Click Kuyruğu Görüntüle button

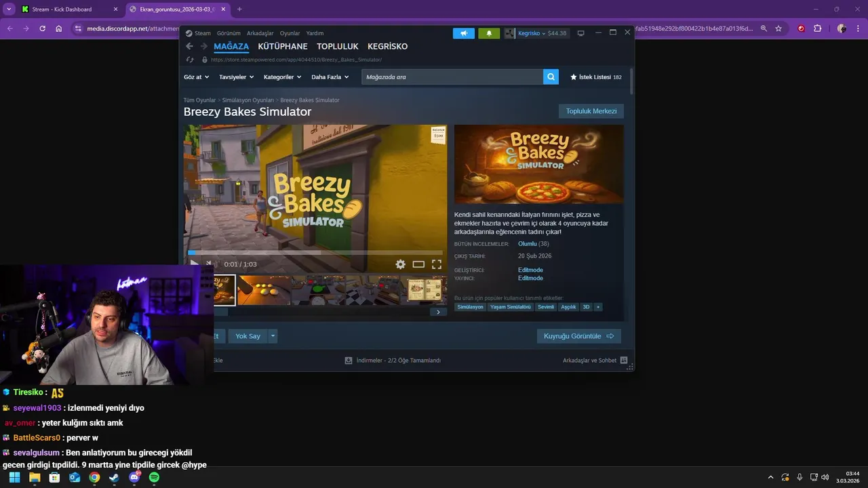point(578,336)
